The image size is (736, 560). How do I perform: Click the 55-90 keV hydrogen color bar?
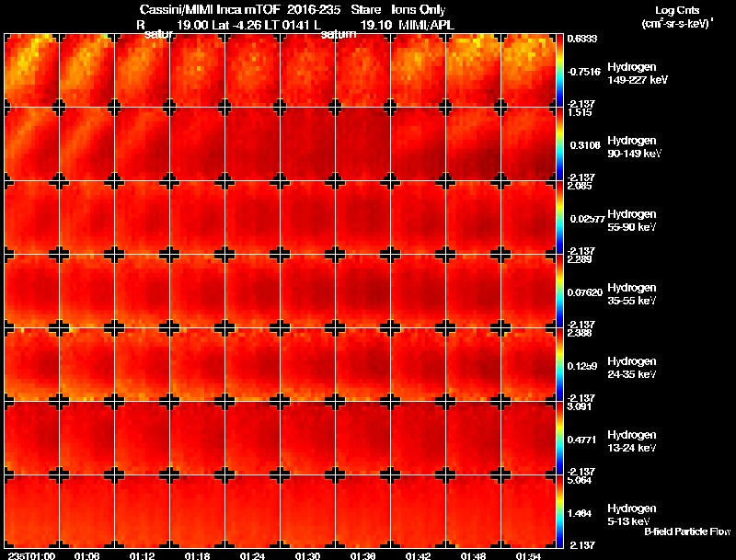coord(559,218)
